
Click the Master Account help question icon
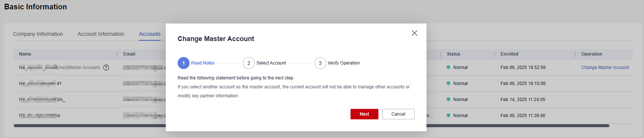pyautogui.click(x=106, y=68)
